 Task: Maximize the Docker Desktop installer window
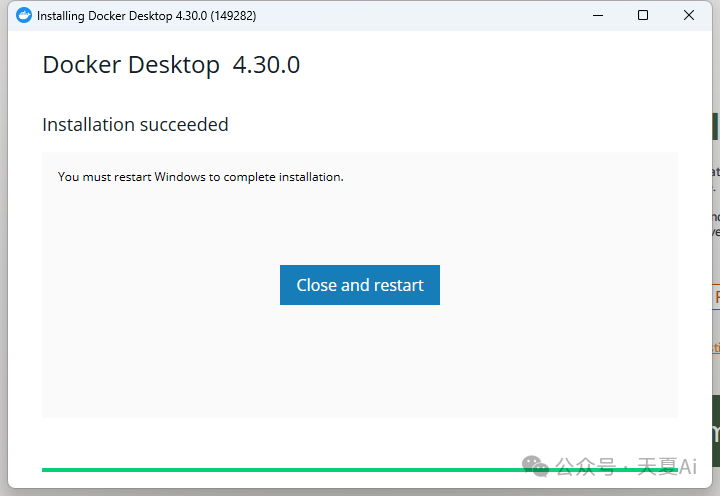click(x=643, y=16)
